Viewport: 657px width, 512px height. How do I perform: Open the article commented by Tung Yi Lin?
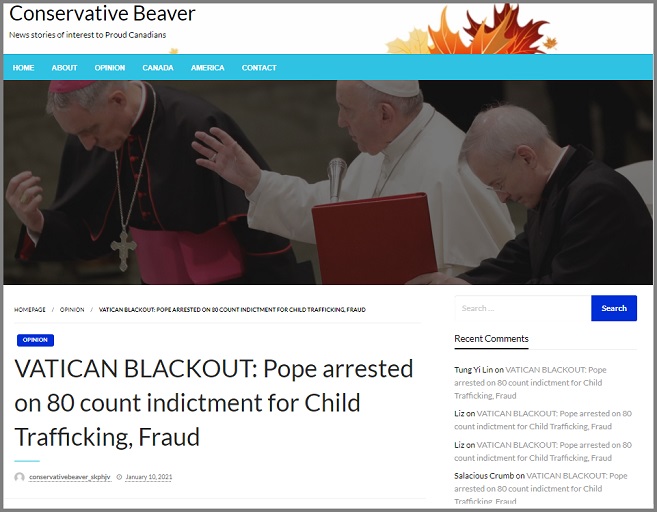[x=530, y=383]
